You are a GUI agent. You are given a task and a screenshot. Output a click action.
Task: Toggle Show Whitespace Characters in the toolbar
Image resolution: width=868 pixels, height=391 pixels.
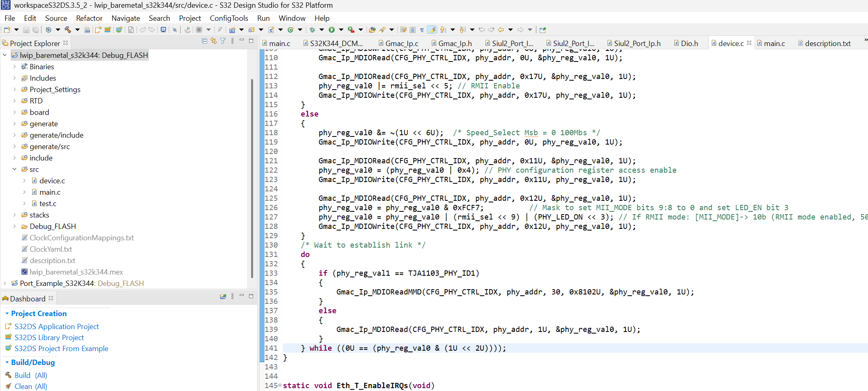tap(422, 30)
